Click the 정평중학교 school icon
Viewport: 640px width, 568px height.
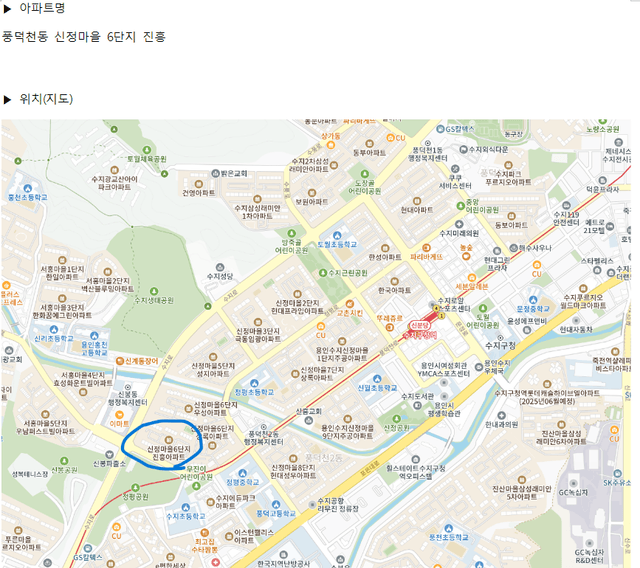[x=242, y=473]
